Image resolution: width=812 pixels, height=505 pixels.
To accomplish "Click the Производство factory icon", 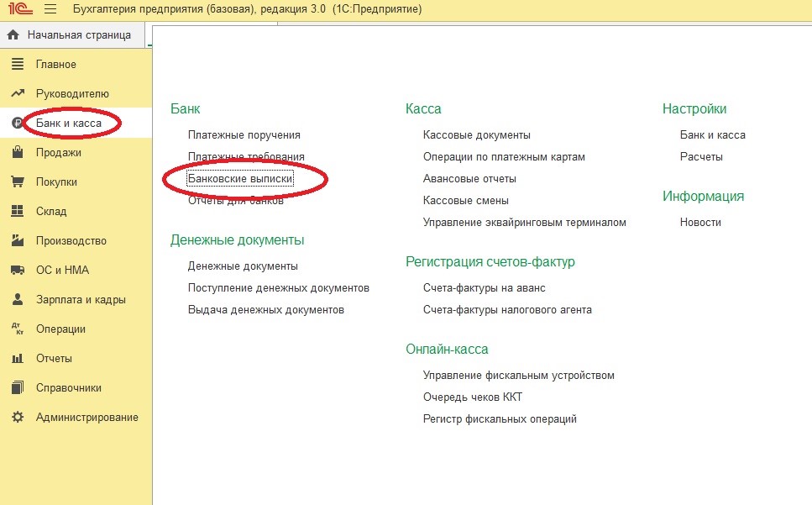I will coord(18,240).
